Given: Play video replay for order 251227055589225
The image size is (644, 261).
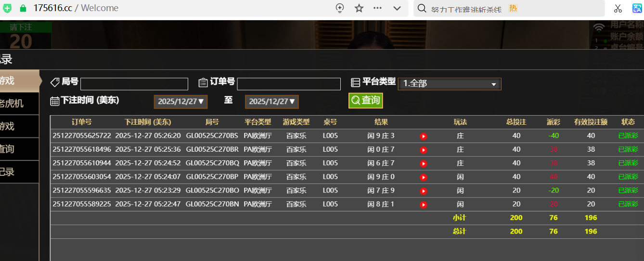Looking at the screenshot, I should point(424,205).
